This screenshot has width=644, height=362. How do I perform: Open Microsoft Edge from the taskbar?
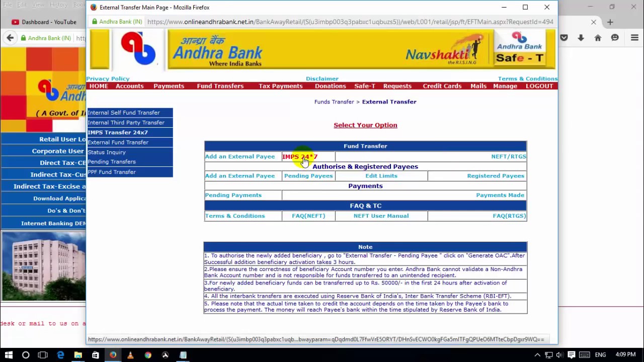[60, 355]
